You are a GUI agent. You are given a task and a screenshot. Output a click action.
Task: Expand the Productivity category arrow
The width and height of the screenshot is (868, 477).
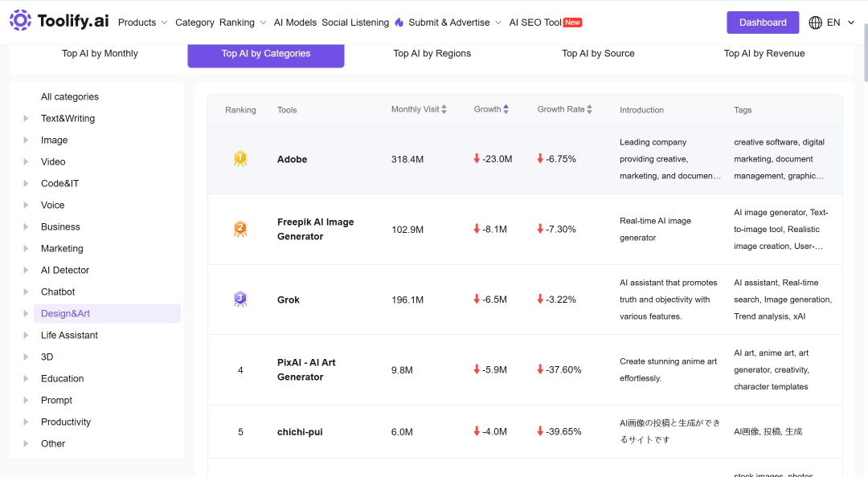(26, 422)
